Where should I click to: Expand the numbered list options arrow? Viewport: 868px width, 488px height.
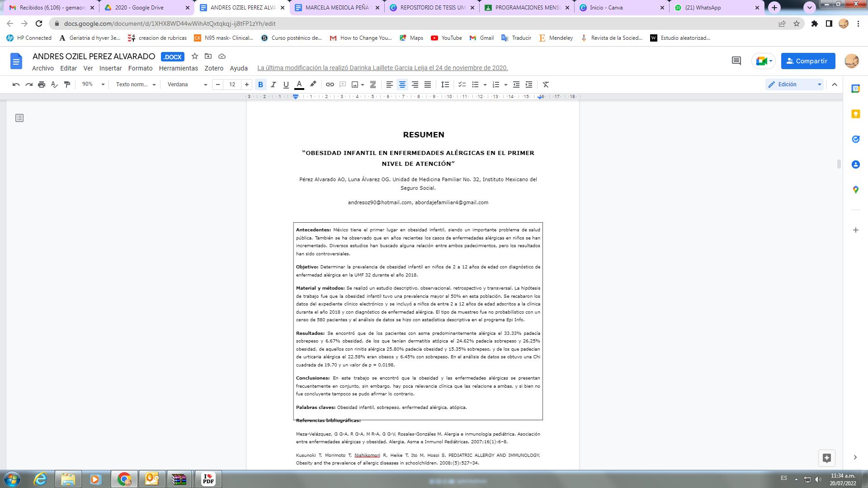[x=505, y=84]
